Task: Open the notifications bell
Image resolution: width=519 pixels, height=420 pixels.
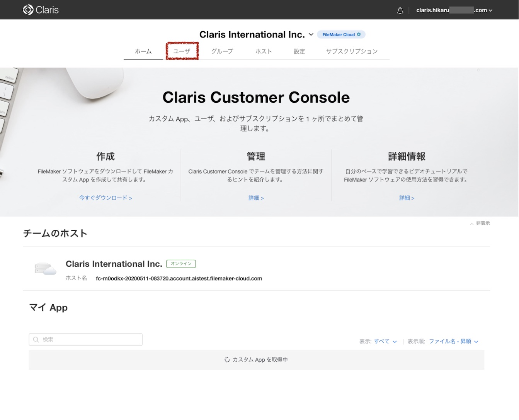Action: [400, 10]
